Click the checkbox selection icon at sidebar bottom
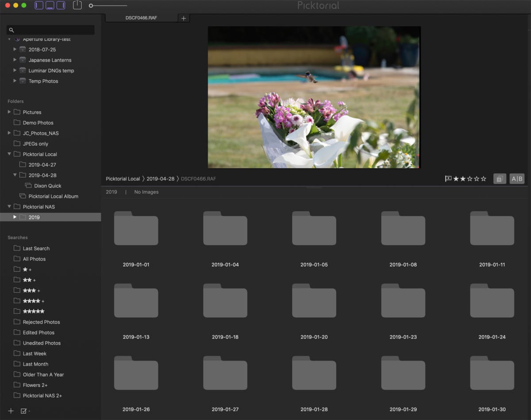Viewport: 531px width, 420px height. point(24,411)
